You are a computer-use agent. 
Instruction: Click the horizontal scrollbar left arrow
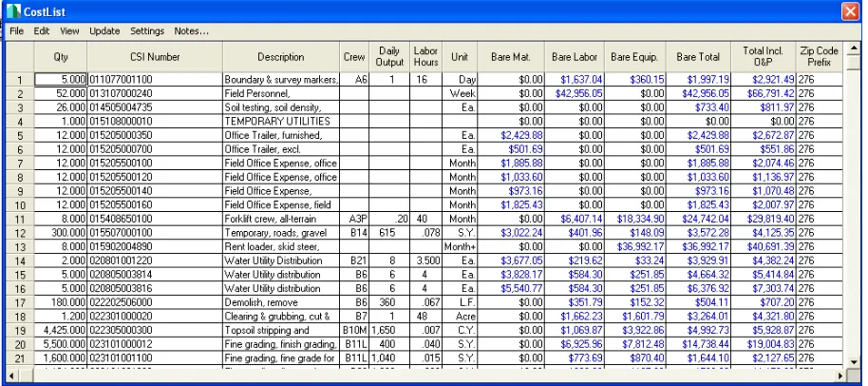click(11, 376)
